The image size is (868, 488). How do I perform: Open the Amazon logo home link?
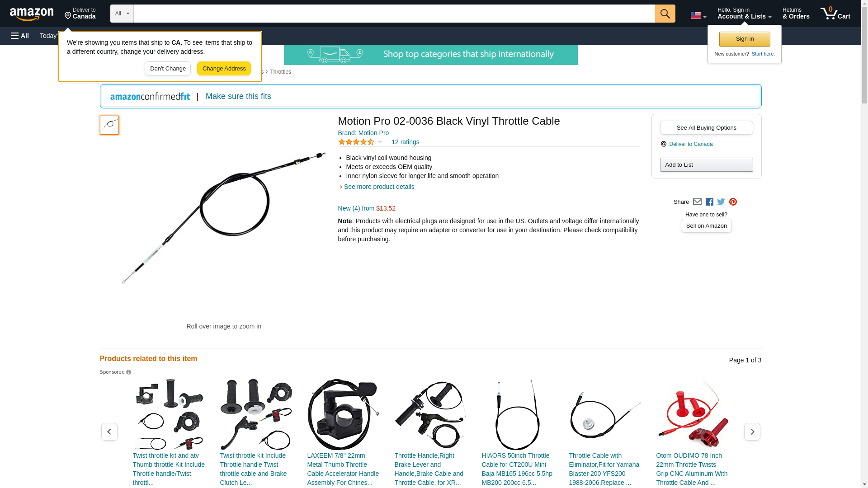pos(32,14)
